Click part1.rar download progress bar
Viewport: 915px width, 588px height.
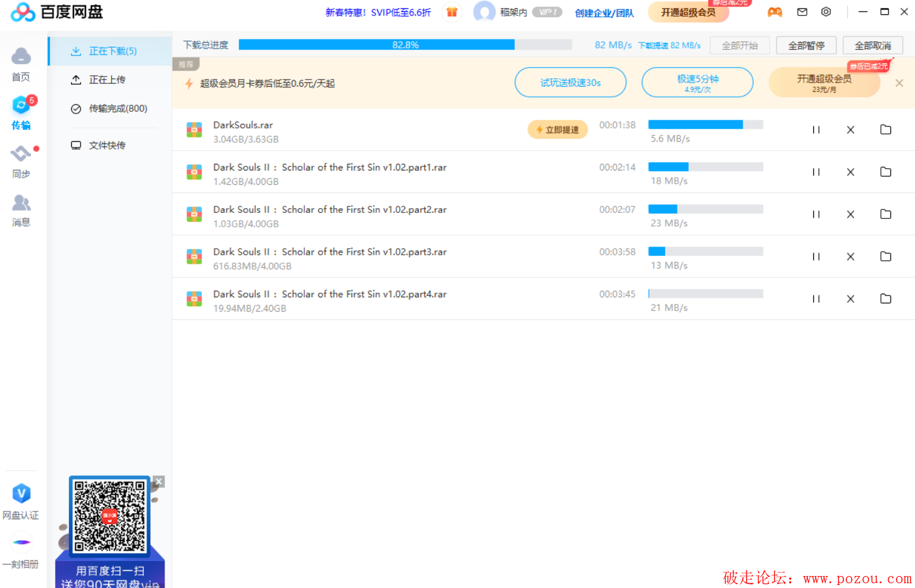point(706,167)
